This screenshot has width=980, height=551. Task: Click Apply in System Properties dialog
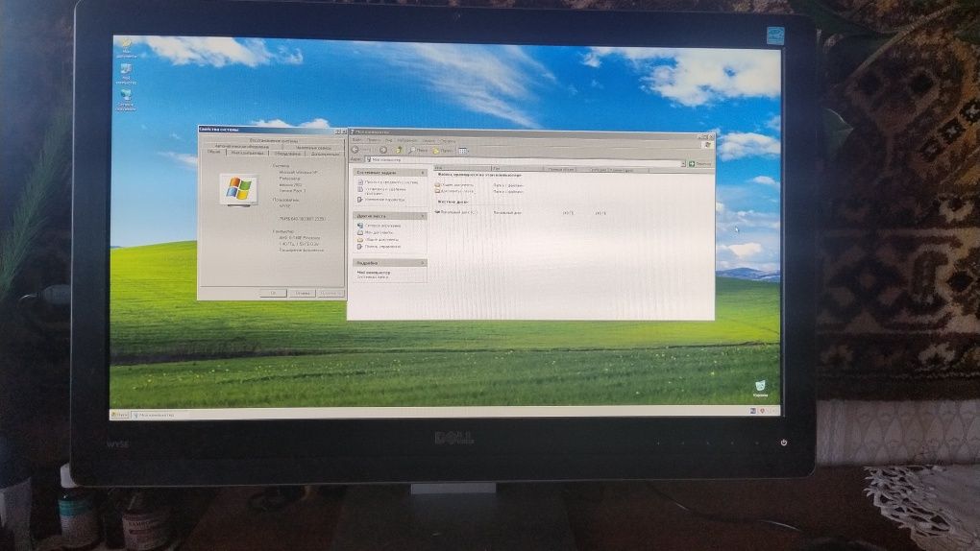(330, 293)
